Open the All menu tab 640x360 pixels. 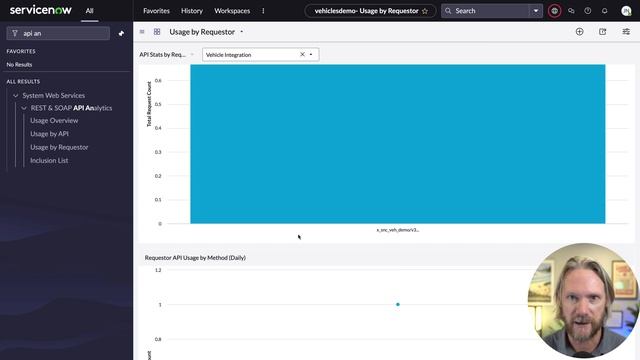click(x=89, y=11)
